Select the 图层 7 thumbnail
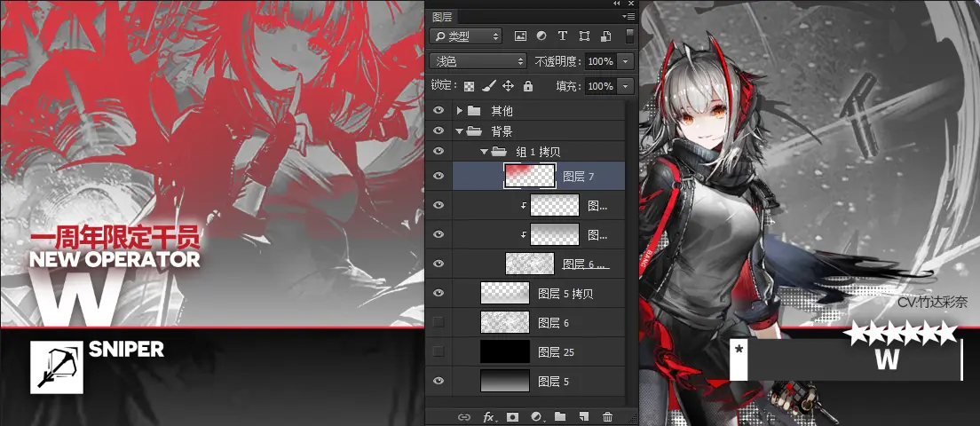The height and width of the screenshot is (426, 980). pyautogui.click(x=530, y=176)
